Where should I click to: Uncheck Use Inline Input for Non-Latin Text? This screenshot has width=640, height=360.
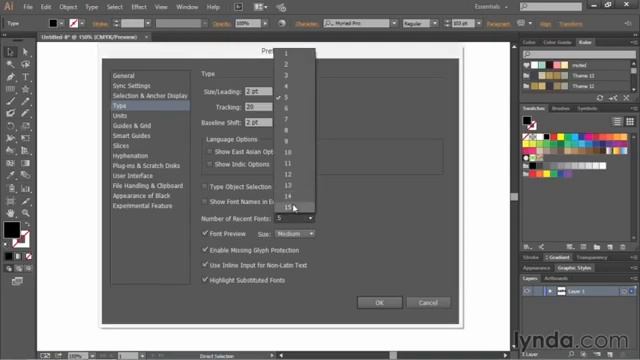pos(205,265)
